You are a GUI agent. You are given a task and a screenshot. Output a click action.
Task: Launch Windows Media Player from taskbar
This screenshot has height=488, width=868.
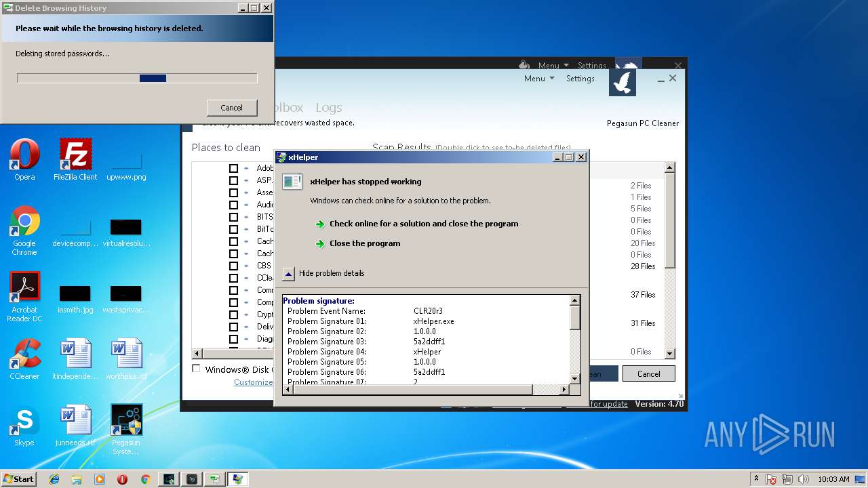coord(100,479)
